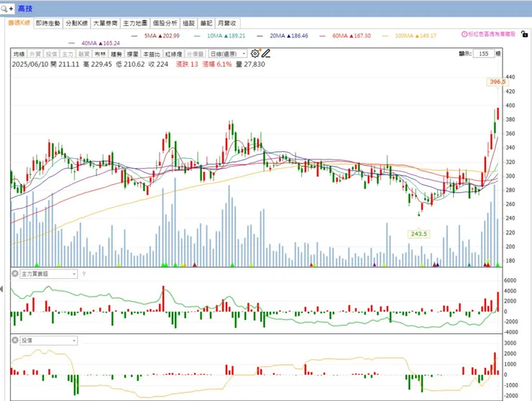Switch to the 個股分析 tab

(x=165, y=23)
